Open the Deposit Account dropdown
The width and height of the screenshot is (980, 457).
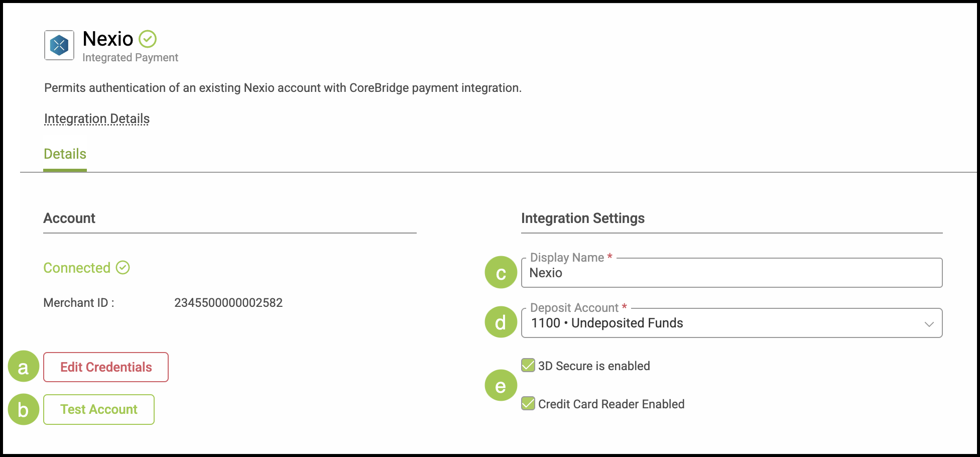click(x=732, y=323)
